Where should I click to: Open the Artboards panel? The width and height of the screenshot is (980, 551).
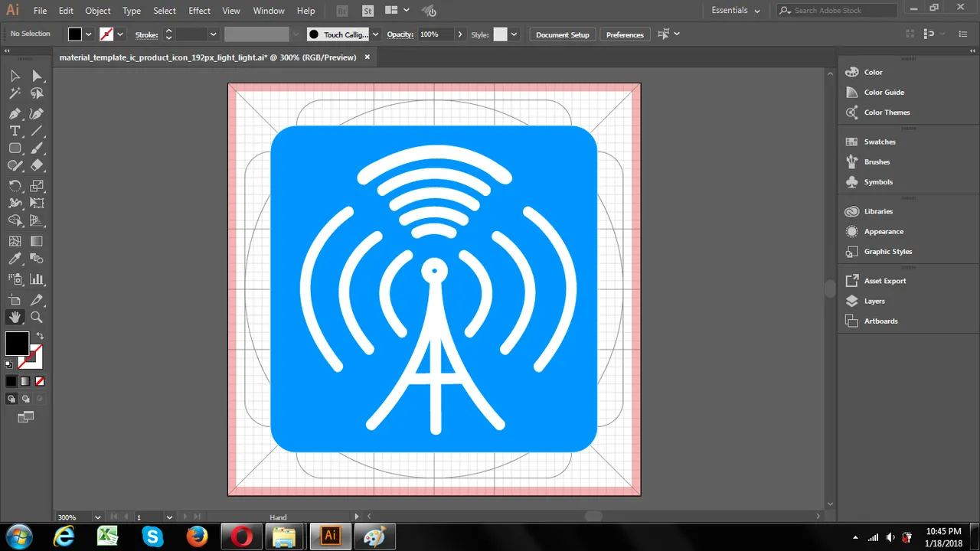[x=880, y=321]
